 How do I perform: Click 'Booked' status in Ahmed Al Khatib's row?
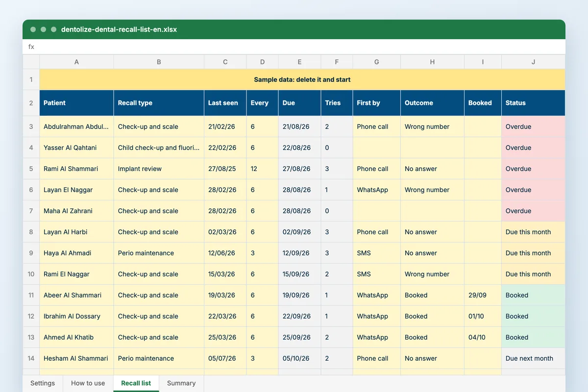tap(533, 337)
